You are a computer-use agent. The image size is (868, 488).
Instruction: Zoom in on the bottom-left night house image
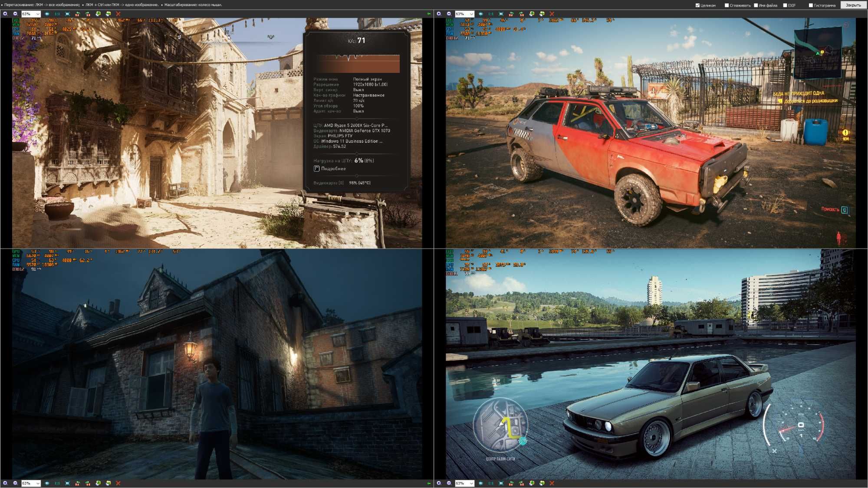click(5, 483)
